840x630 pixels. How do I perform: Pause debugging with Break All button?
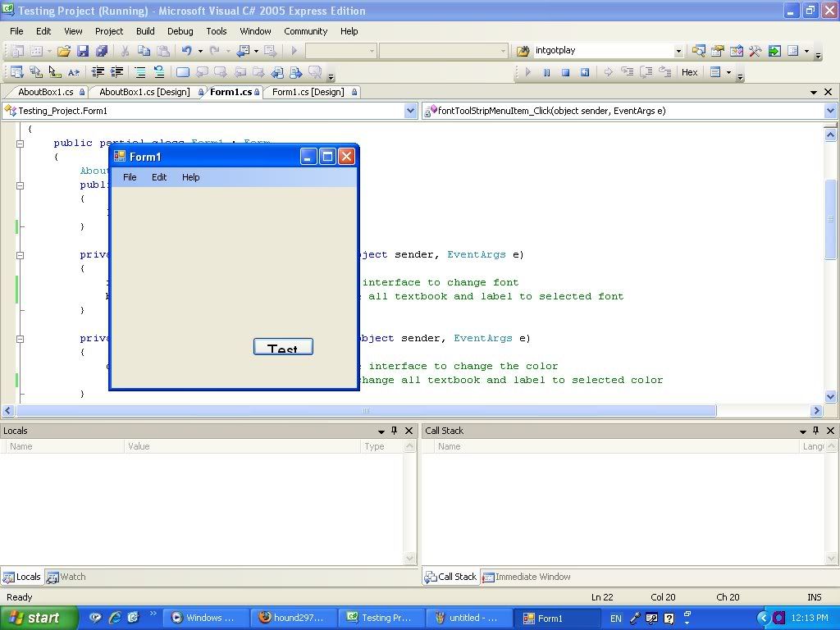point(546,72)
